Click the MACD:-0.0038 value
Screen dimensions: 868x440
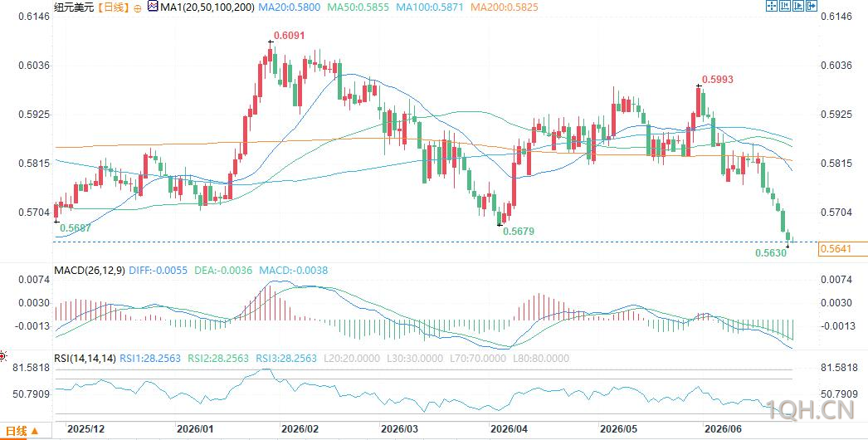[x=293, y=271]
